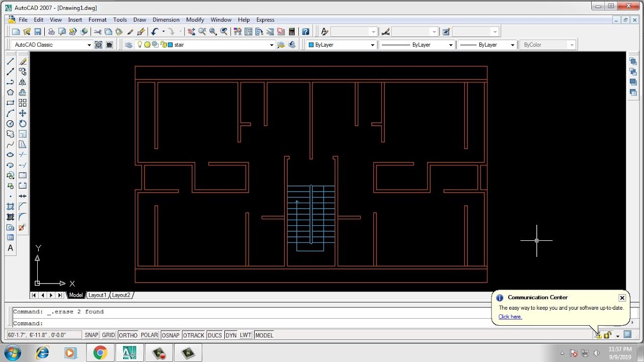644x362 pixels.
Task: Click the Undo arrow icon
Action: (155, 32)
